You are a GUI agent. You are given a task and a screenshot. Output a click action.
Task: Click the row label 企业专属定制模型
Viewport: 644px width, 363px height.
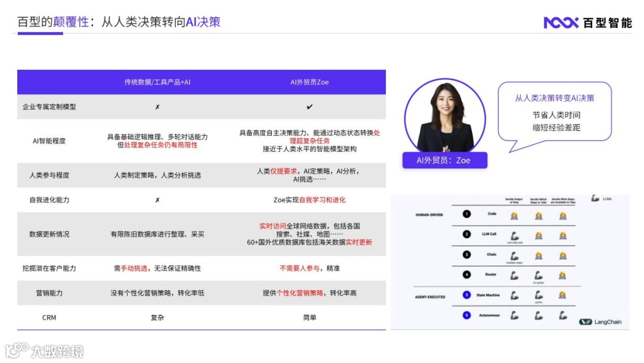[x=49, y=107]
